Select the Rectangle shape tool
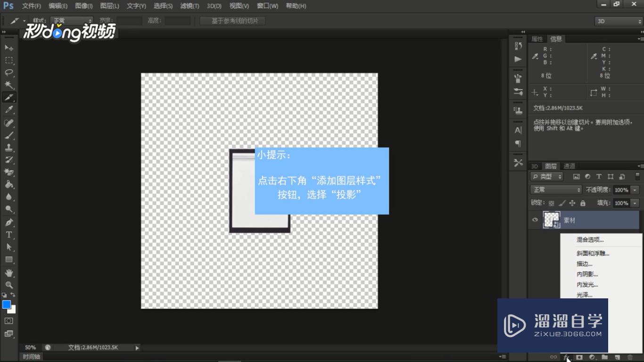Viewport: 644px width, 362px height. [9, 259]
